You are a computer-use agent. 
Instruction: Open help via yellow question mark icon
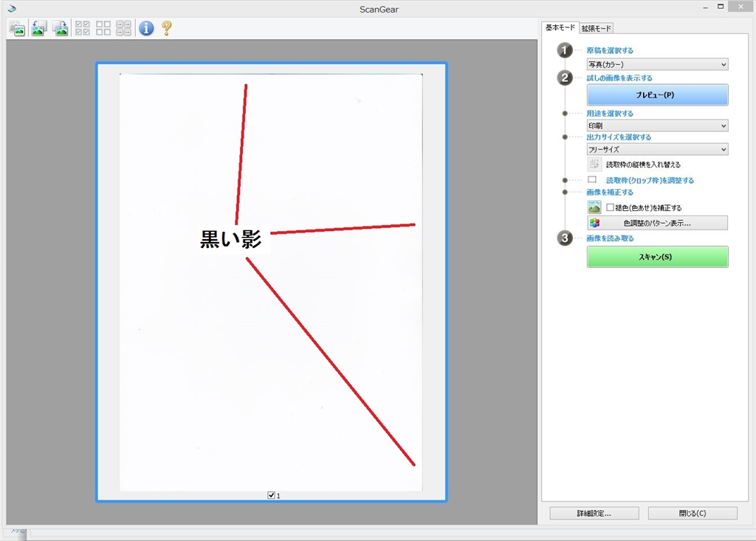pyautogui.click(x=166, y=28)
